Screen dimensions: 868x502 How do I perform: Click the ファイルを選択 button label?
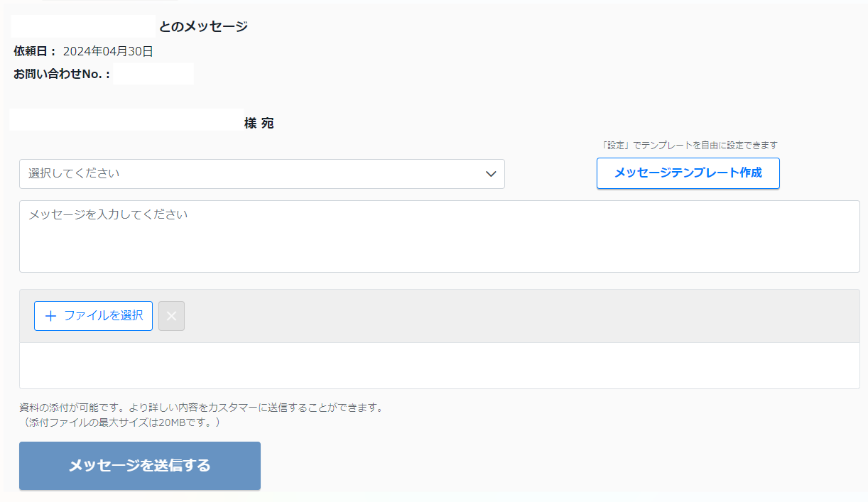(103, 316)
